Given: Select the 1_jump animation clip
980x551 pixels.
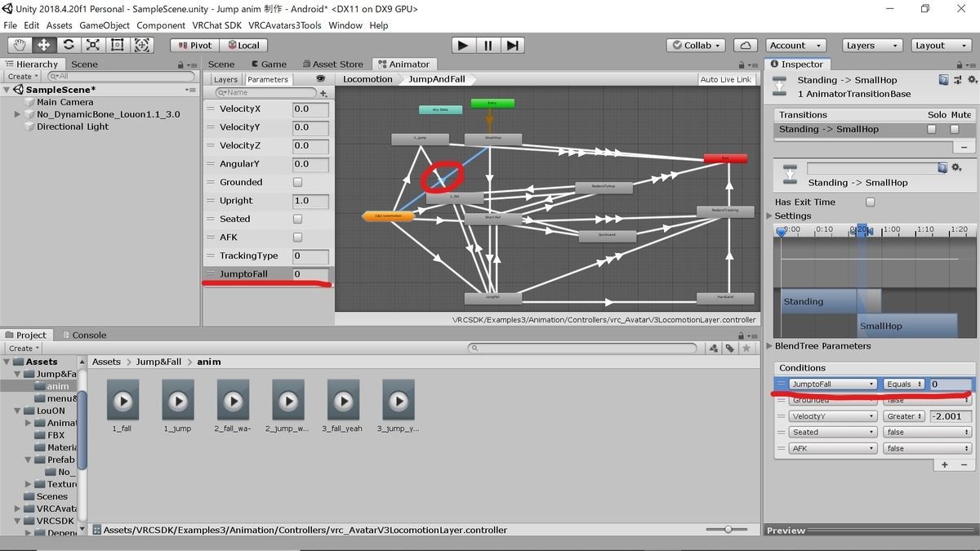Looking at the screenshot, I should click(x=177, y=406).
